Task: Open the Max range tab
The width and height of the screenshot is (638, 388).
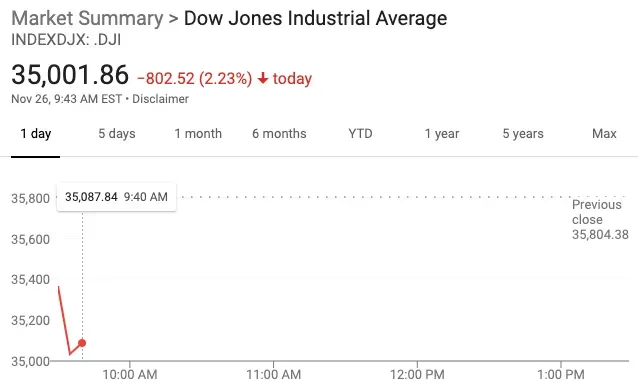Action: click(x=604, y=133)
